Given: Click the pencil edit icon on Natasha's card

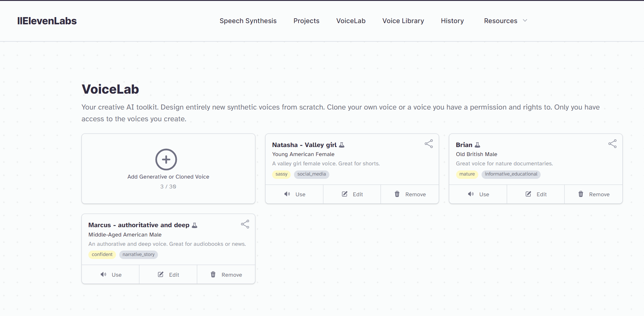Looking at the screenshot, I should pos(345,194).
